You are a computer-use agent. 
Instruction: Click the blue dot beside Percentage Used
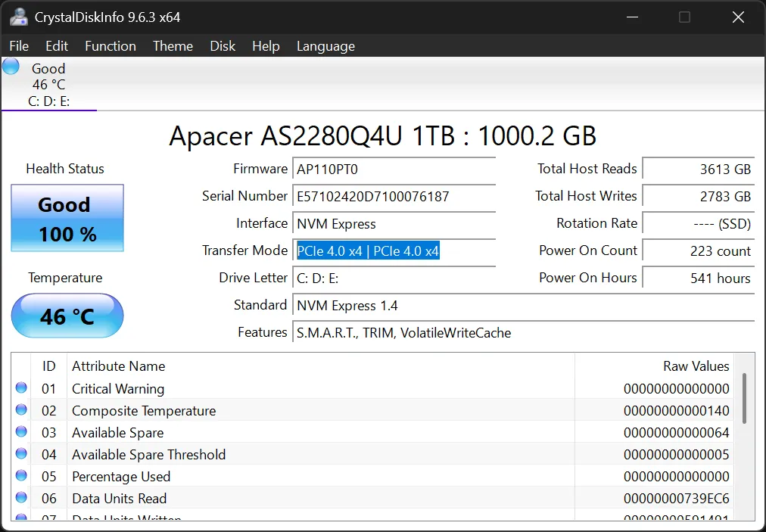point(21,476)
